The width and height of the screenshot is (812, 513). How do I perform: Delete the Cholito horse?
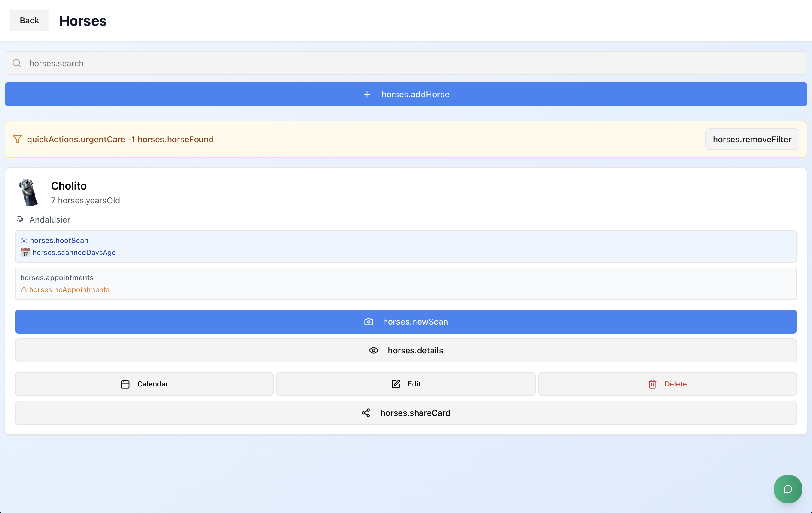pos(667,384)
